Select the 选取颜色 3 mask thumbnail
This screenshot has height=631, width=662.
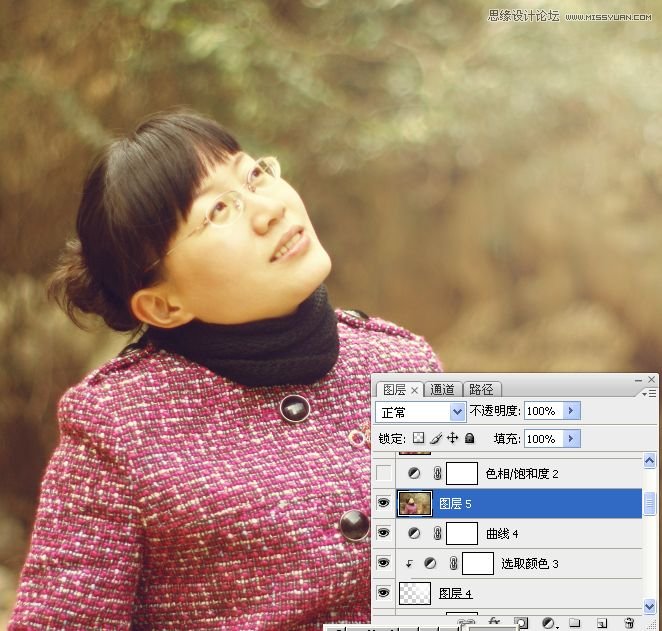[x=478, y=563]
